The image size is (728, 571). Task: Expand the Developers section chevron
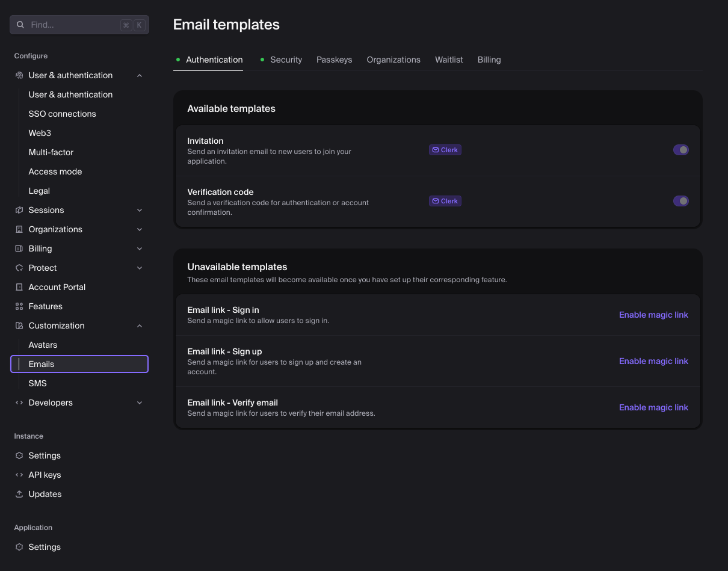(x=140, y=403)
